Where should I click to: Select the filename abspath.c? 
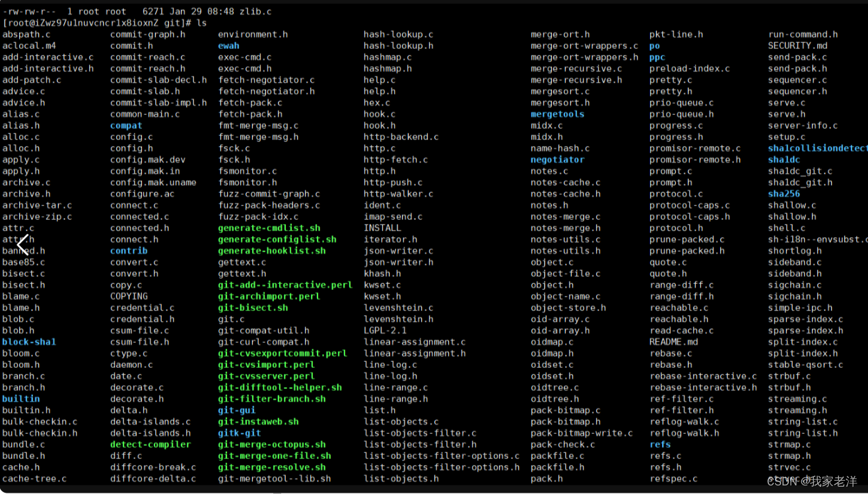click(x=26, y=34)
